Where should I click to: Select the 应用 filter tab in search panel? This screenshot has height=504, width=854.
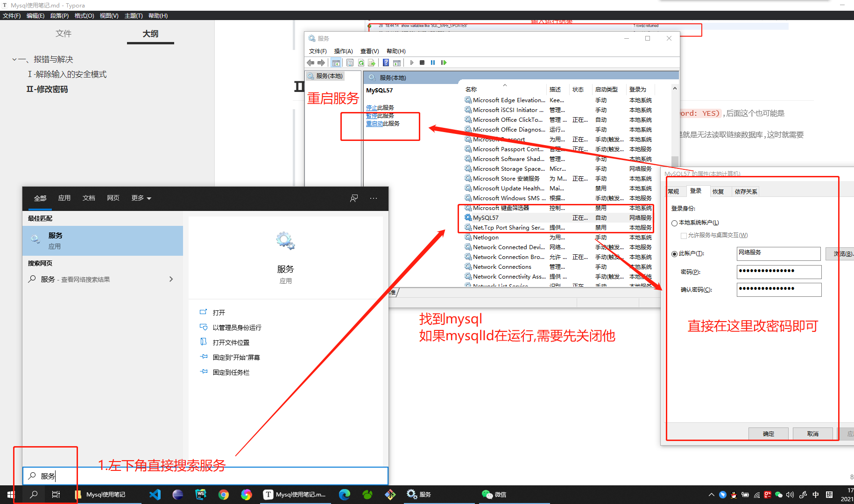(64, 198)
